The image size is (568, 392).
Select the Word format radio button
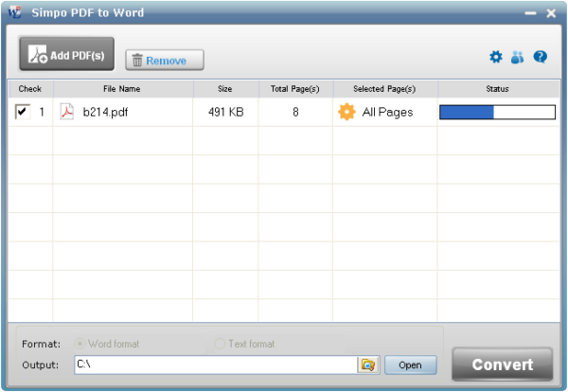80,344
